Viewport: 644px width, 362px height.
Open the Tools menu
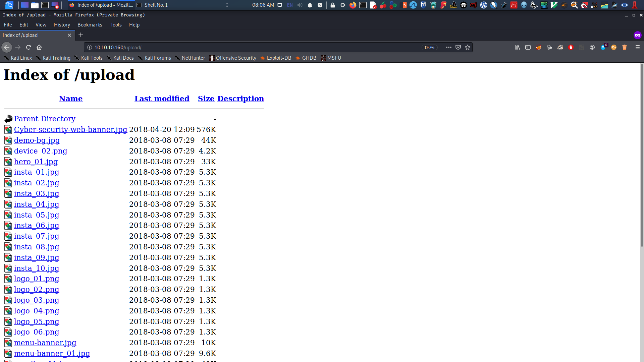point(116,24)
